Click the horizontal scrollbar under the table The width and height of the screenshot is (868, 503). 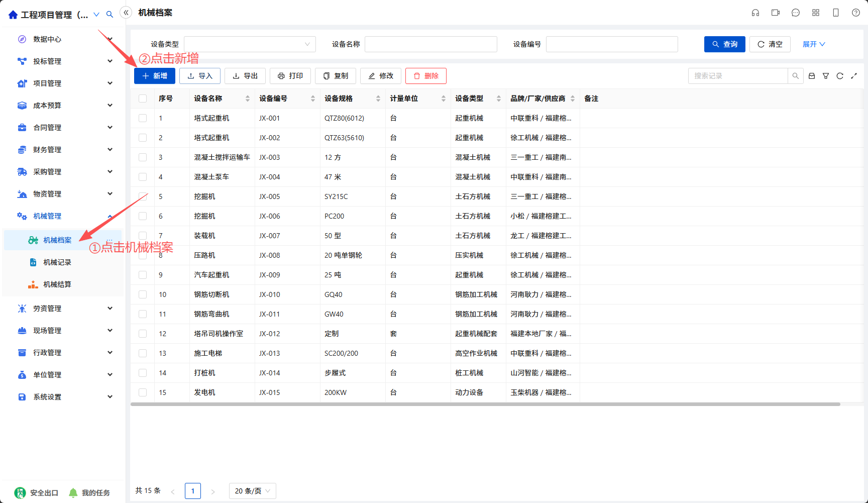[485, 404]
